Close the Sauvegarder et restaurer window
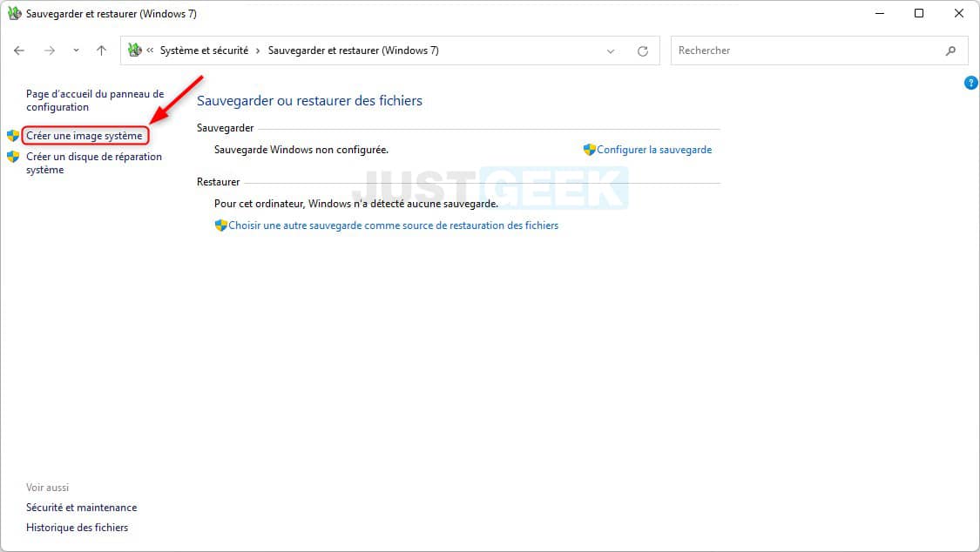Viewport: 980px width, 552px height. [959, 13]
